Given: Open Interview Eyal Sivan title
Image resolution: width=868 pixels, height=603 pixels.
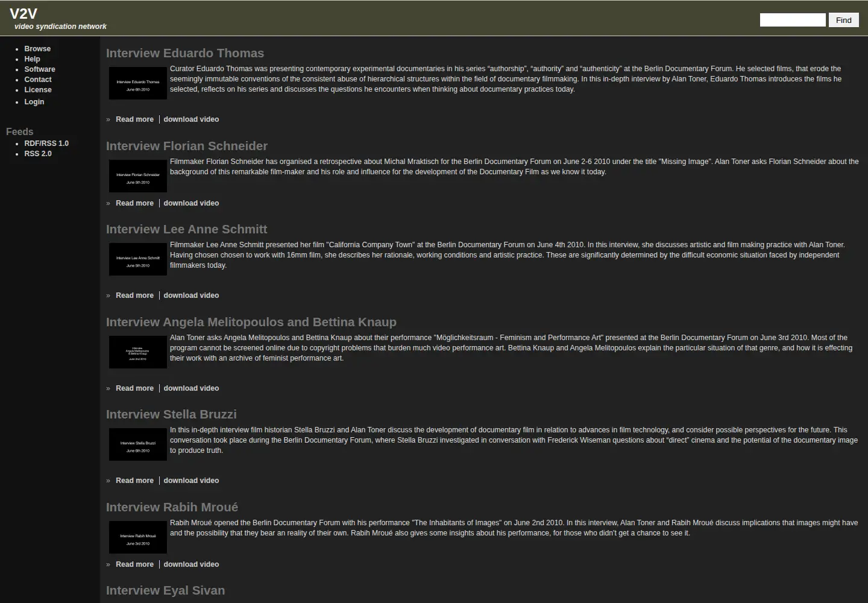Looking at the screenshot, I should click(x=166, y=590).
